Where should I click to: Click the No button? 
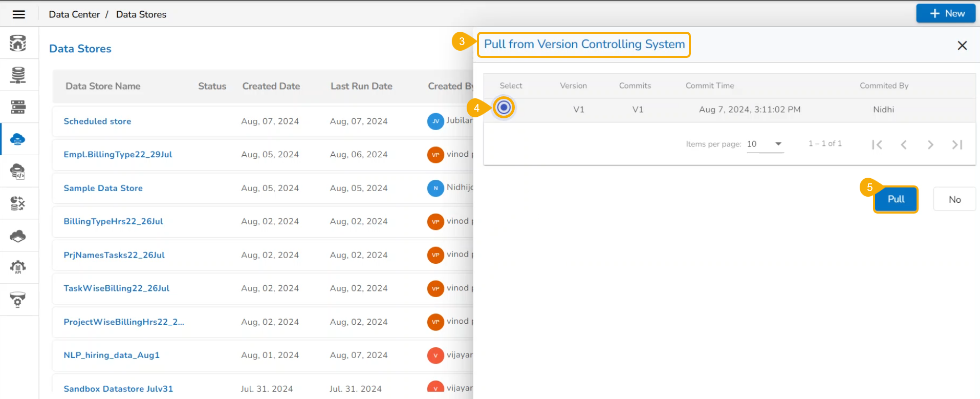954,199
